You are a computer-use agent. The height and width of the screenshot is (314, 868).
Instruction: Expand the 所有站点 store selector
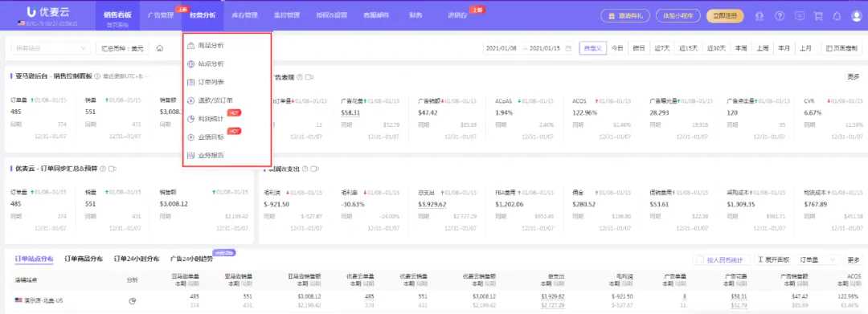coord(51,48)
